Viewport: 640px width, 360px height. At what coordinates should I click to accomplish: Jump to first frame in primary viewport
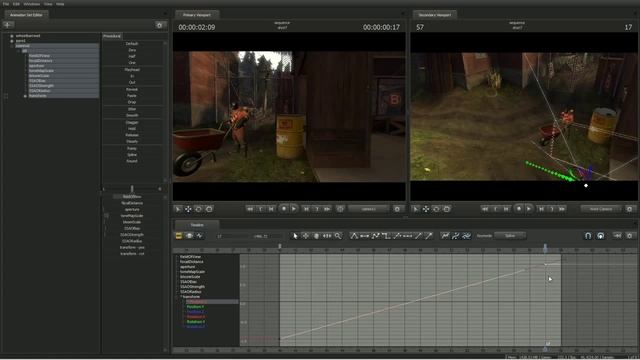[250, 209]
